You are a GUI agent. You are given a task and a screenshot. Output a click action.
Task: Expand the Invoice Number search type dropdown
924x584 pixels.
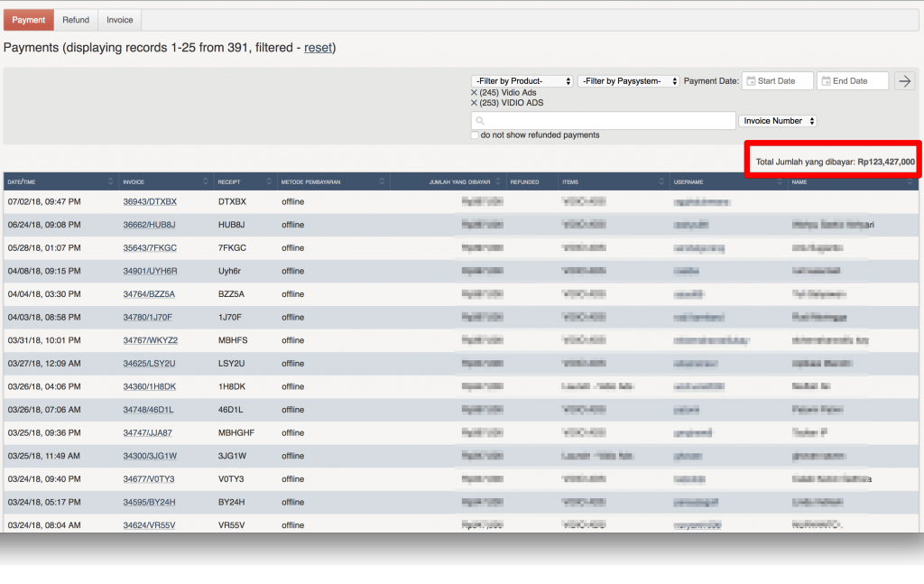778,121
